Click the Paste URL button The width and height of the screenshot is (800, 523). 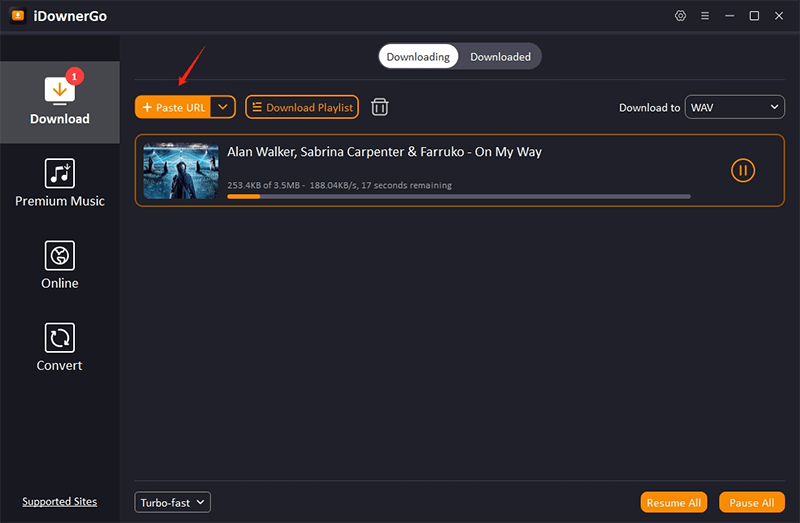174,107
